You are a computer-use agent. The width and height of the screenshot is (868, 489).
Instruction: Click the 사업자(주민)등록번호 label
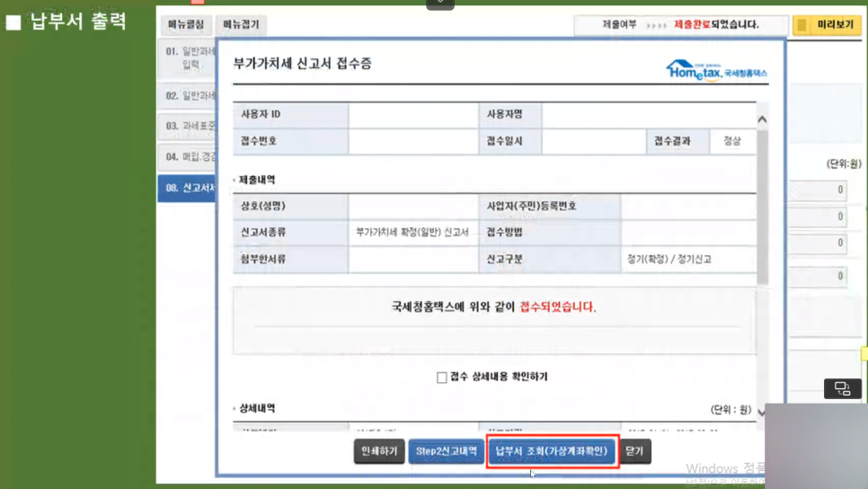531,206
